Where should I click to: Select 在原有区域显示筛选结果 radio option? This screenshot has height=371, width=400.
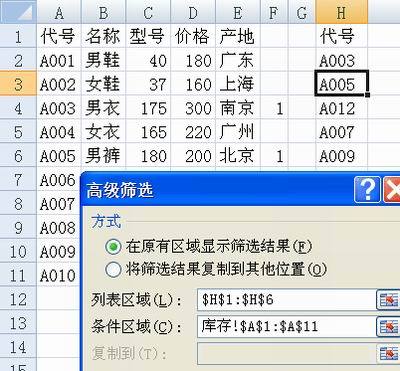coord(113,247)
